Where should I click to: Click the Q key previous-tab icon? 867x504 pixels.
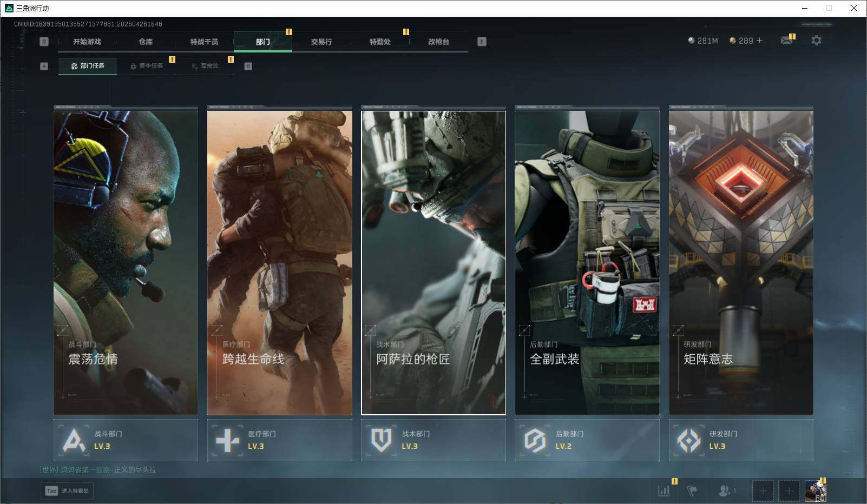tap(44, 42)
